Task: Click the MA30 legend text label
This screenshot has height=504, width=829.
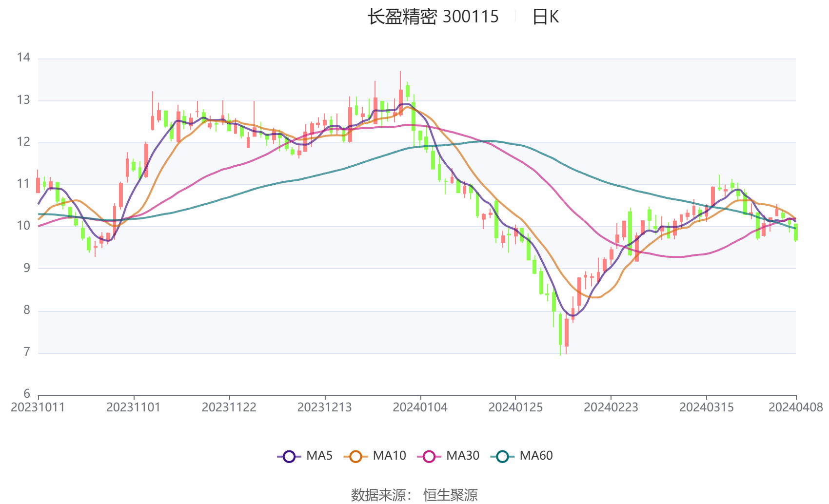Action: [462, 456]
